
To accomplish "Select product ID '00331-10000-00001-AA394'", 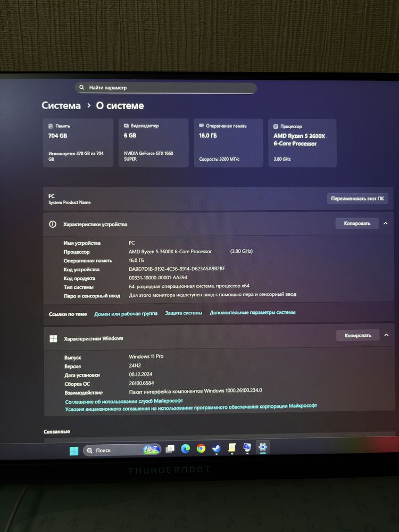I will [158, 278].
